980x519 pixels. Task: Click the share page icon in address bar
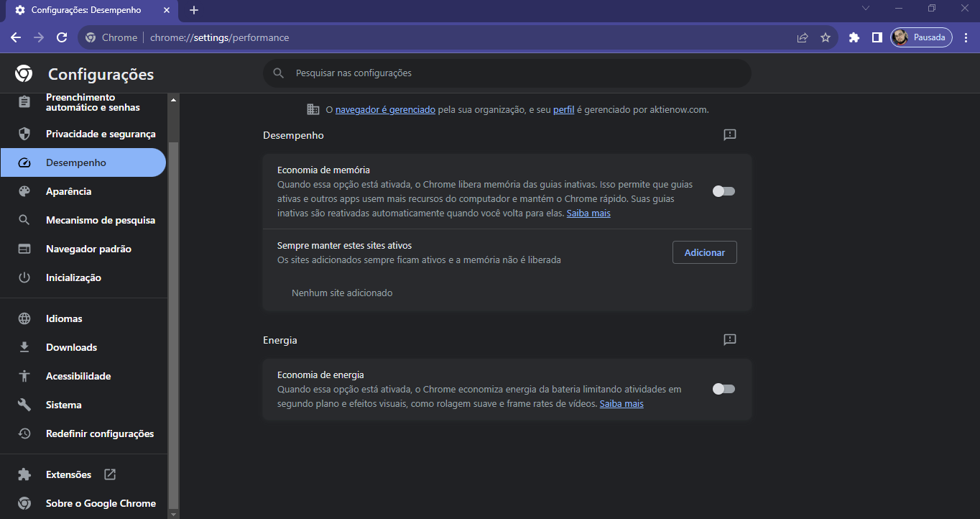(x=803, y=37)
